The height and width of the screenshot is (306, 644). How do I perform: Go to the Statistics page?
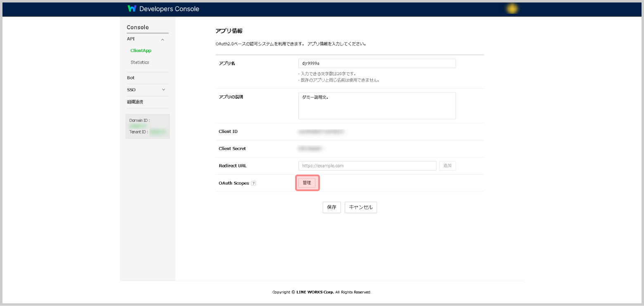[x=140, y=62]
